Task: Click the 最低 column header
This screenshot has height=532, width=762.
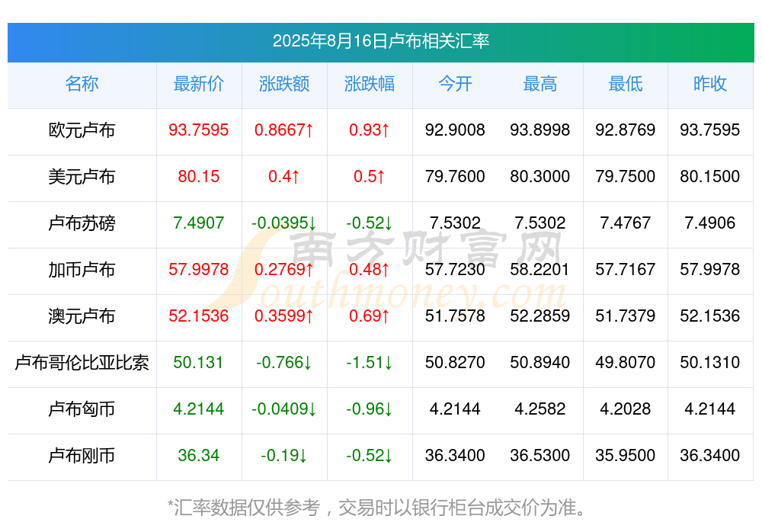Action: (x=626, y=84)
